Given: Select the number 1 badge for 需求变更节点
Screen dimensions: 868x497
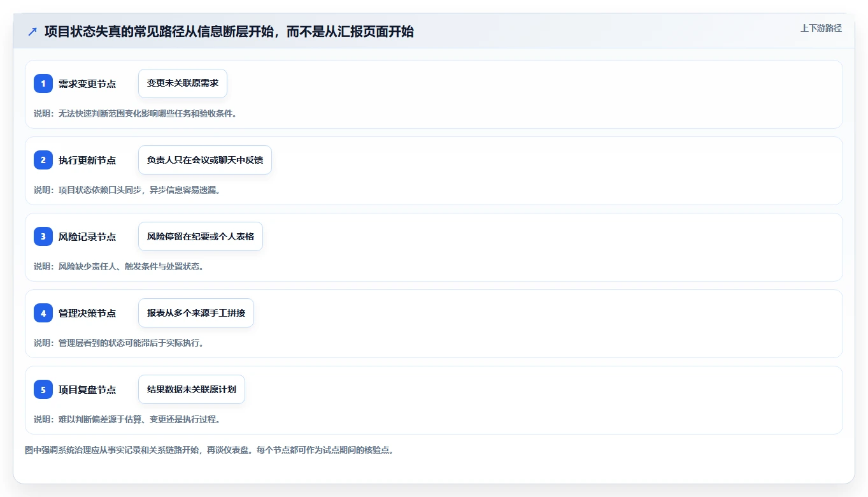Looking at the screenshot, I should pos(43,83).
